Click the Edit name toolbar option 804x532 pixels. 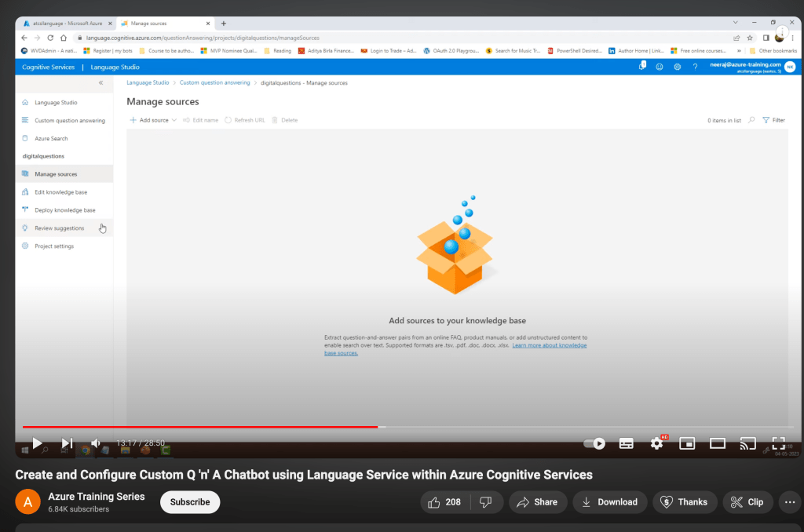(x=200, y=120)
